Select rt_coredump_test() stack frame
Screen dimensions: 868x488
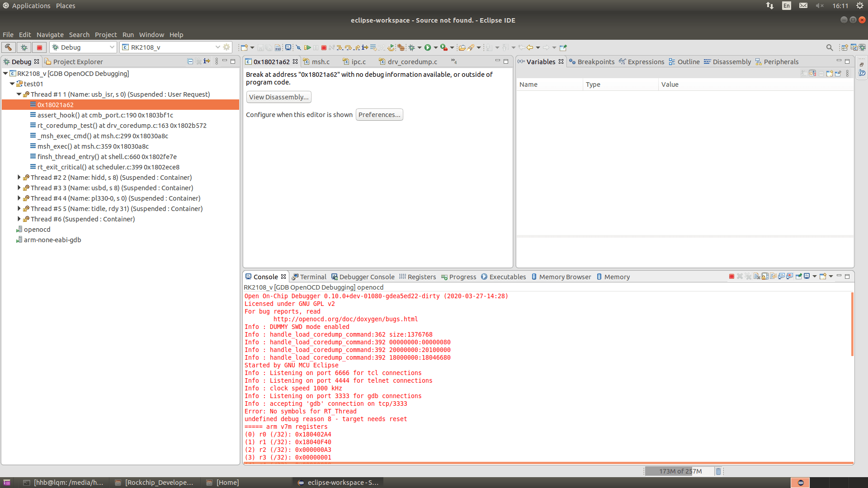[x=122, y=125]
